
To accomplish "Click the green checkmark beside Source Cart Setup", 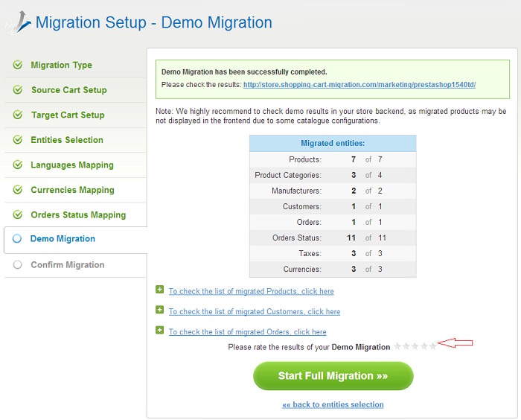I will pyautogui.click(x=18, y=89).
